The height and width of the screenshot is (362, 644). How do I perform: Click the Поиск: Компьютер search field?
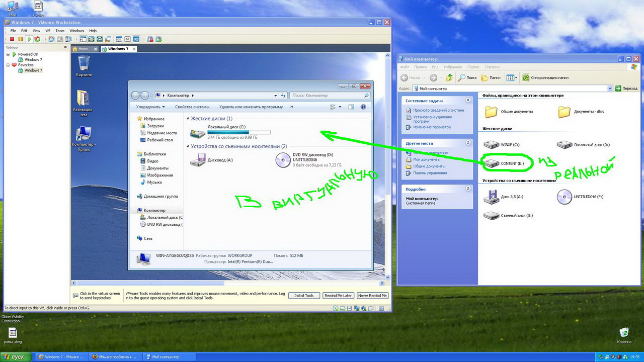(x=330, y=95)
